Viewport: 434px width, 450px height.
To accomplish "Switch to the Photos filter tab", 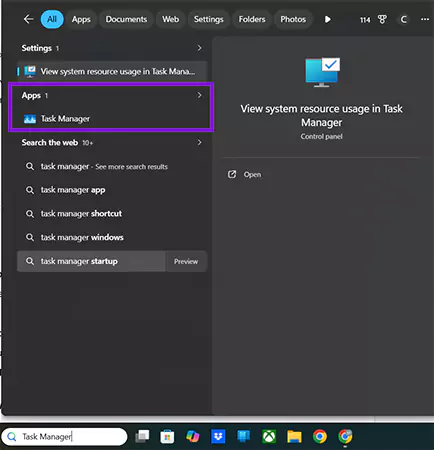I will (293, 19).
